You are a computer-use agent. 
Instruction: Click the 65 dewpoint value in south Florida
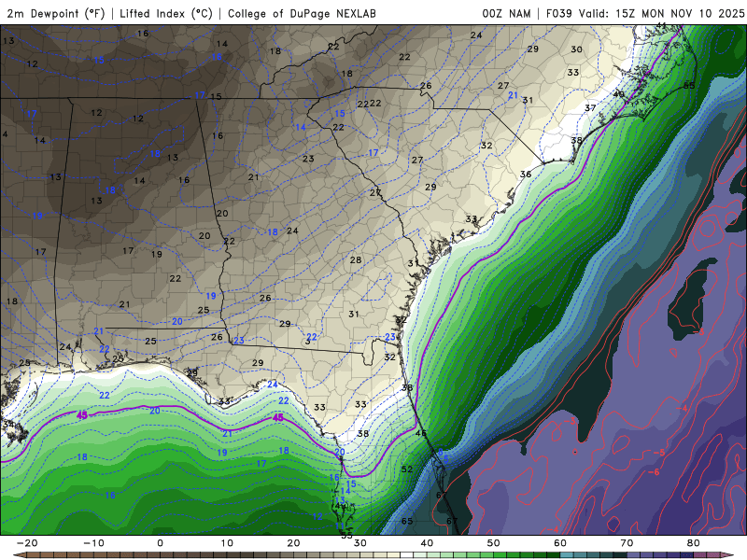[407, 521]
